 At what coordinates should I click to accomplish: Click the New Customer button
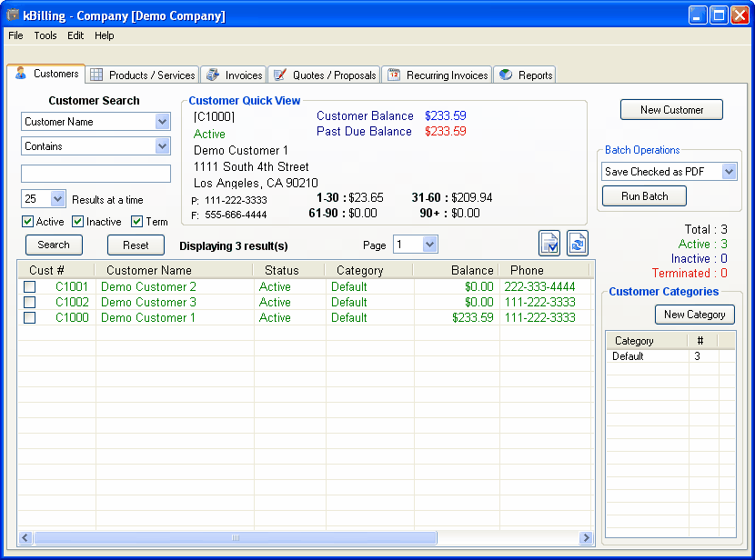671,109
